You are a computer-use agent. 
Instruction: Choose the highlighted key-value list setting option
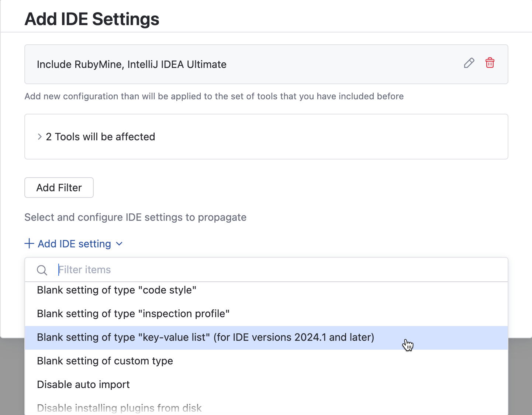coord(205,337)
